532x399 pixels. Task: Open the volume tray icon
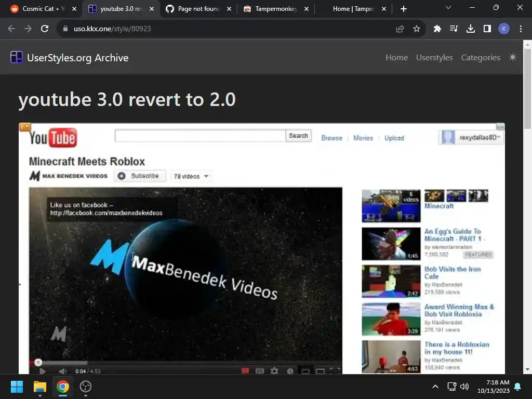(x=464, y=387)
